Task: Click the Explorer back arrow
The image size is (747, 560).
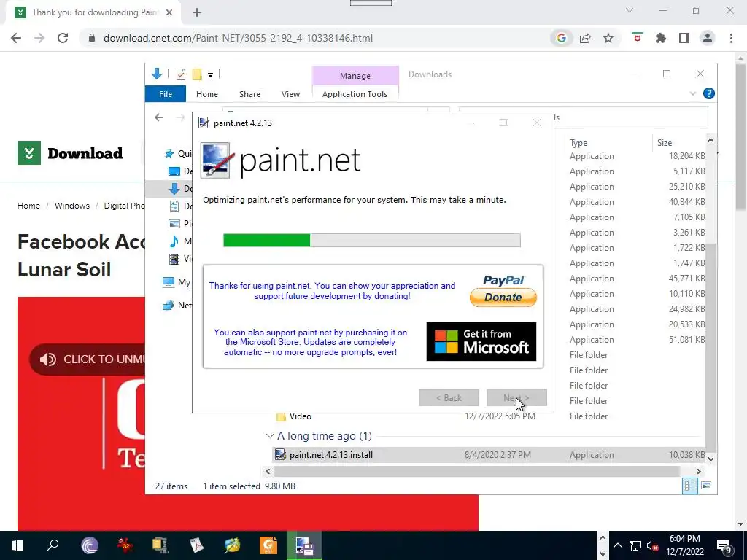Action: pyautogui.click(x=159, y=117)
